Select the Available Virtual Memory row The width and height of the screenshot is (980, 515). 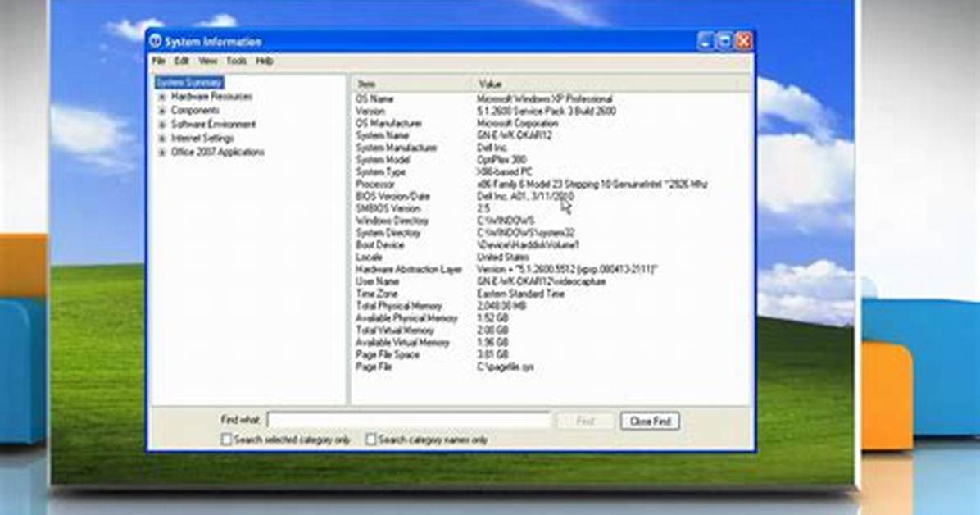pyautogui.click(x=551, y=342)
